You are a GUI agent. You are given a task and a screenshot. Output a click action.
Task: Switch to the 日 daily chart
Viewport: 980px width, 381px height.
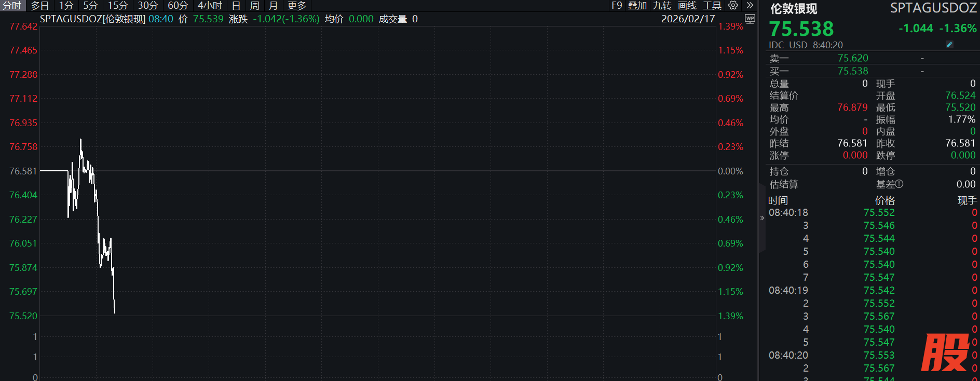coord(236,6)
